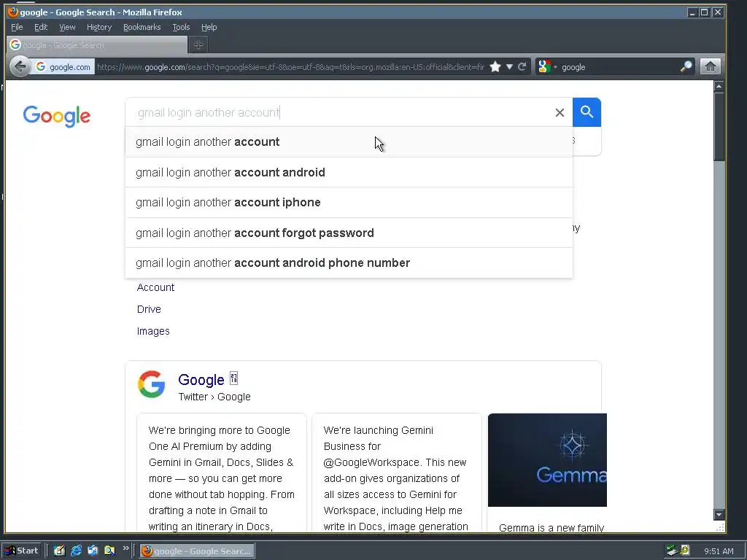Reload the page with the refresh icon
Viewport: 747px width, 560px height.
[522, 66]
